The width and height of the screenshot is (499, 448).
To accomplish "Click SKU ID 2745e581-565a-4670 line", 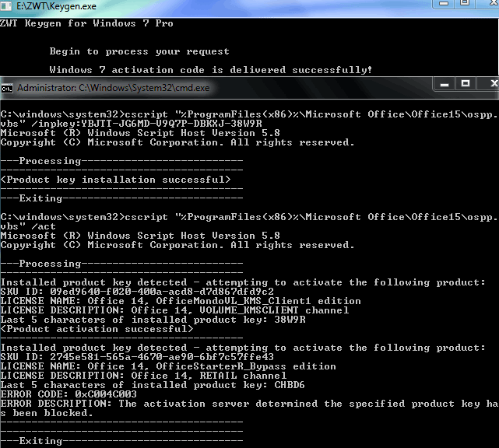I will 137,357.
